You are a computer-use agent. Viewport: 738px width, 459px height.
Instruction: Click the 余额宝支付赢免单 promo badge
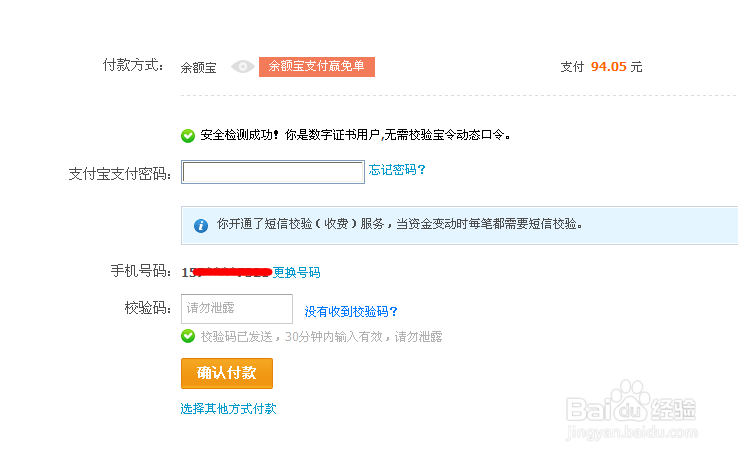[x=317, y=66]
